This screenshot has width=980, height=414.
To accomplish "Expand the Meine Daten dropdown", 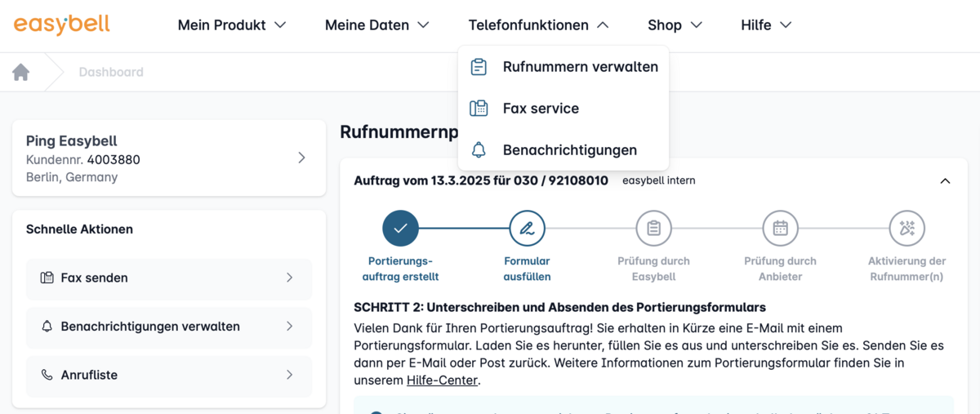I will point(376,25).
